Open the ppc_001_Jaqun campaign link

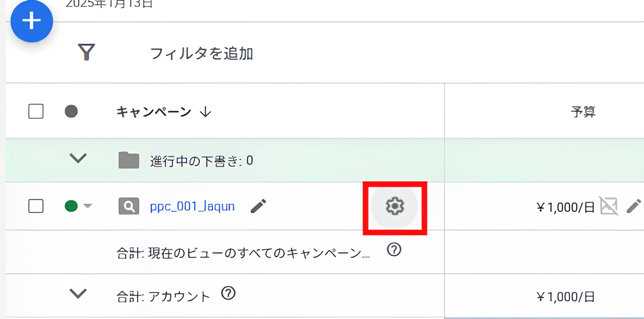(x=192, y=206)
